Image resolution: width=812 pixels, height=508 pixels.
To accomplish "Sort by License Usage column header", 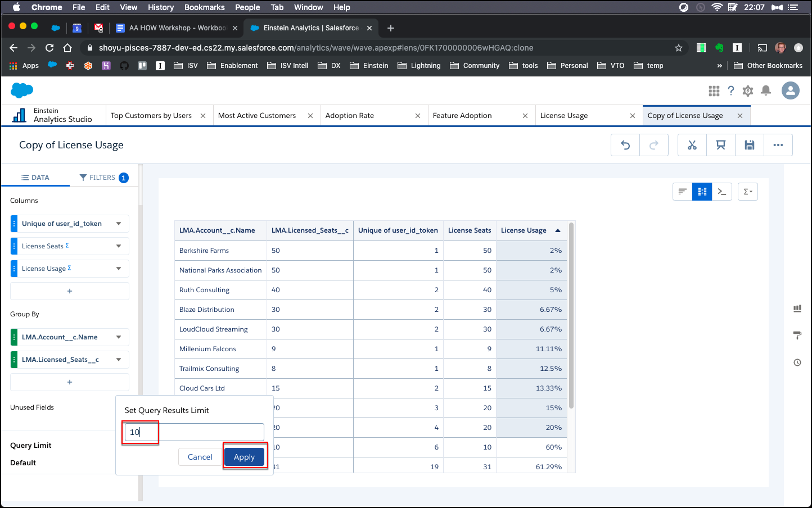I will pyautogui.click(x=530, y=230).
